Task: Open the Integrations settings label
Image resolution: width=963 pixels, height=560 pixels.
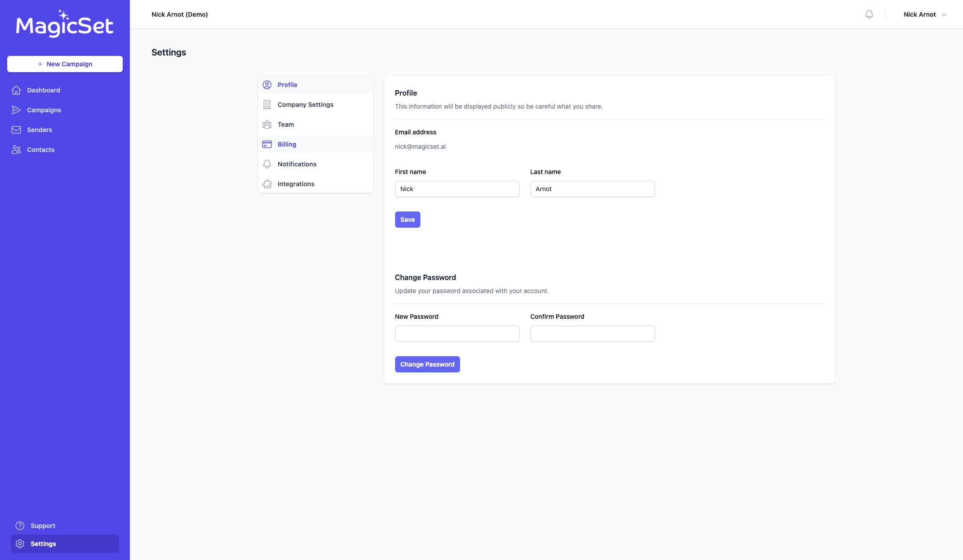Action: click(296, 184)
